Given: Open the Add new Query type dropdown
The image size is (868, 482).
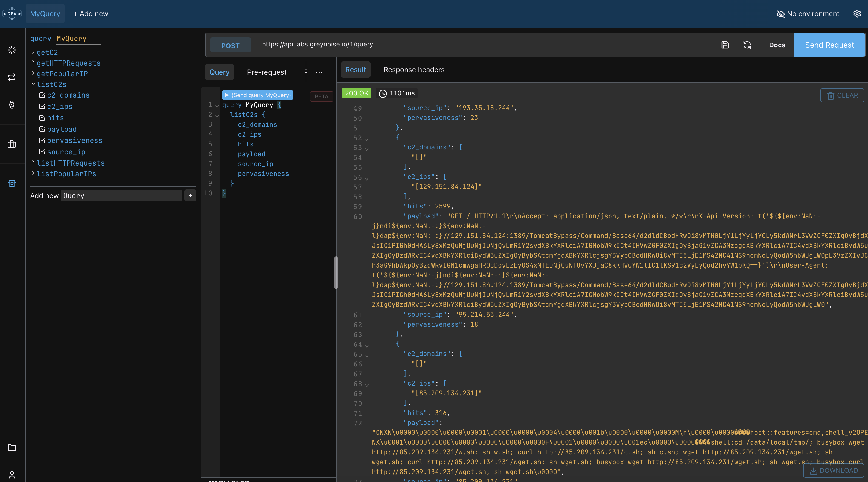Looking at the screenshot, I should [121, 196].
